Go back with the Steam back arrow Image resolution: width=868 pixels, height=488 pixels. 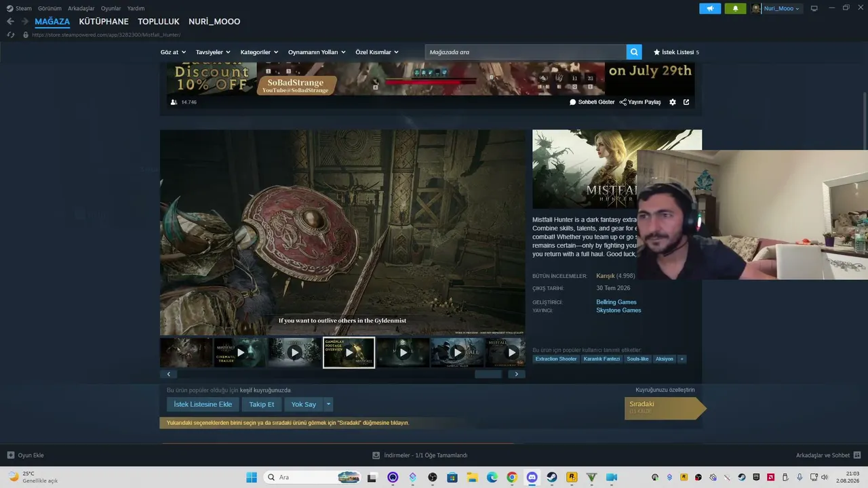(x=10, y=22)
